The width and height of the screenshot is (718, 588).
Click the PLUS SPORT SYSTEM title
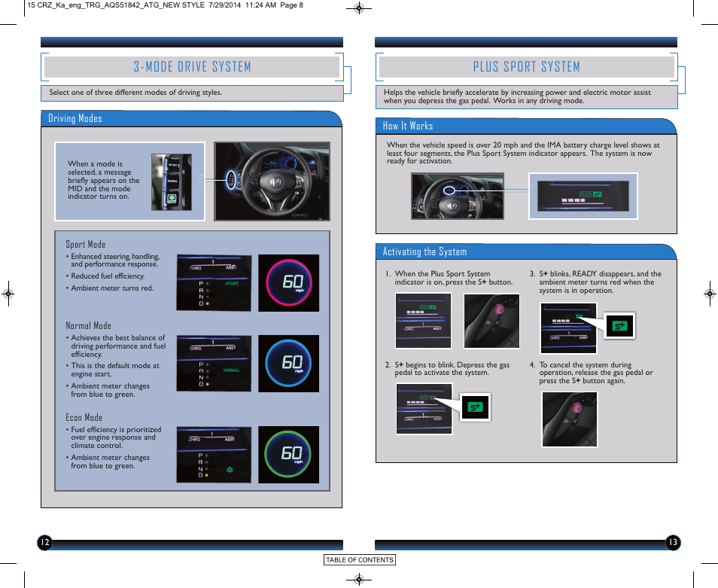[527, 67]
